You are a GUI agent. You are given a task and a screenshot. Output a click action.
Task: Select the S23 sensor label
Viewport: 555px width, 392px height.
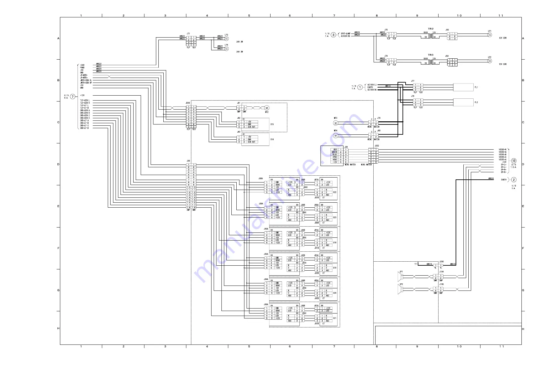[335, 218]
